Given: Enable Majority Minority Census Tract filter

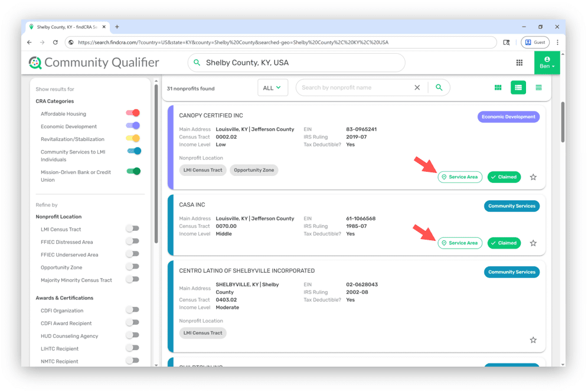Looking at the screenshot, I should pyautogui.click(x=133, y=279).
